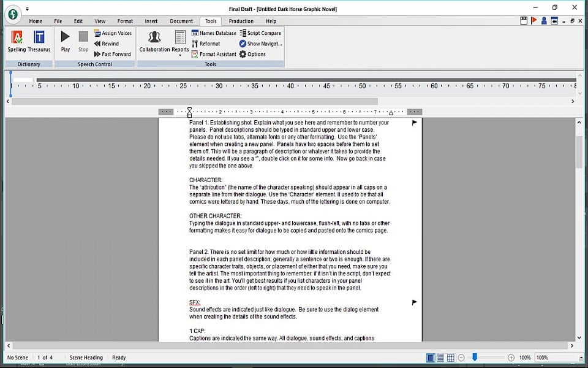Click the red flag ScriptNotes icon
The height and width of the screenshot is (368, 588).
(x=534, y=21)
